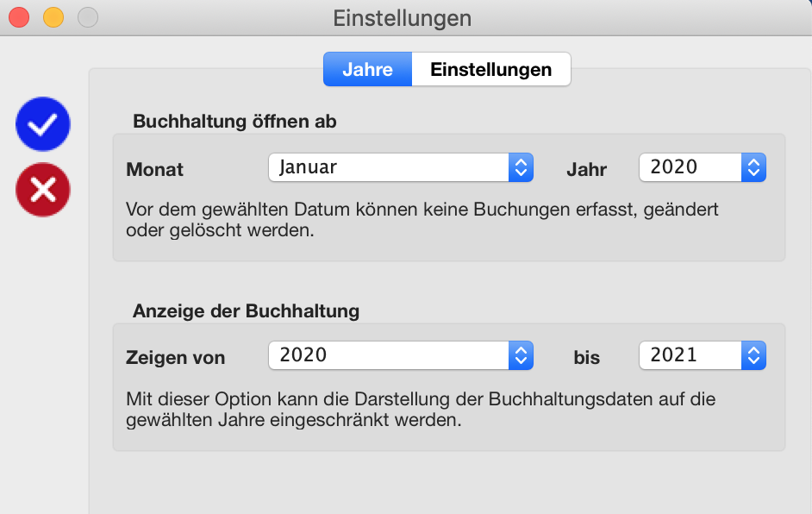Close the Einstellungen window with red button
Viewport: 812px width, 514px height.
pyautogui.click(x=19, y=17)
